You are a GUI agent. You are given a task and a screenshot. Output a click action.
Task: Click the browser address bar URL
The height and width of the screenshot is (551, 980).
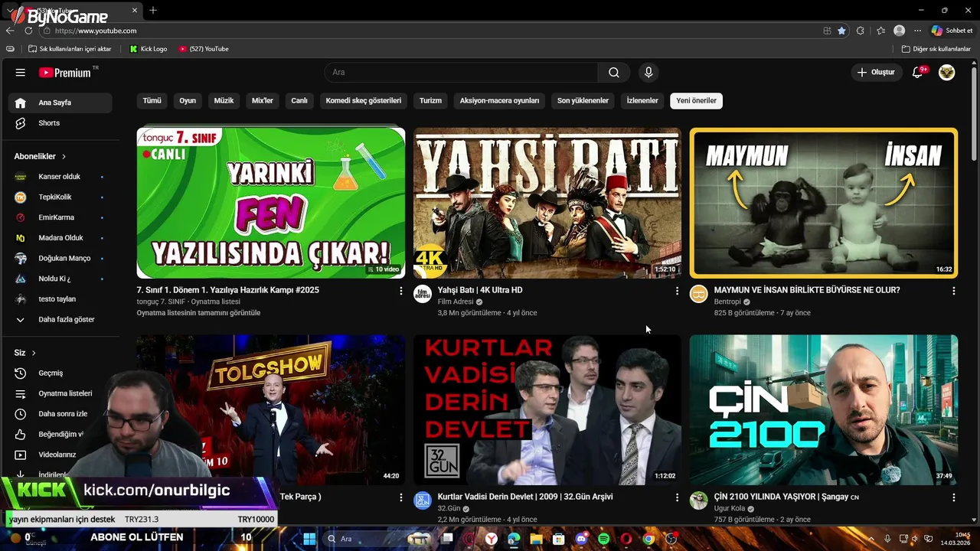pos(96,31)
